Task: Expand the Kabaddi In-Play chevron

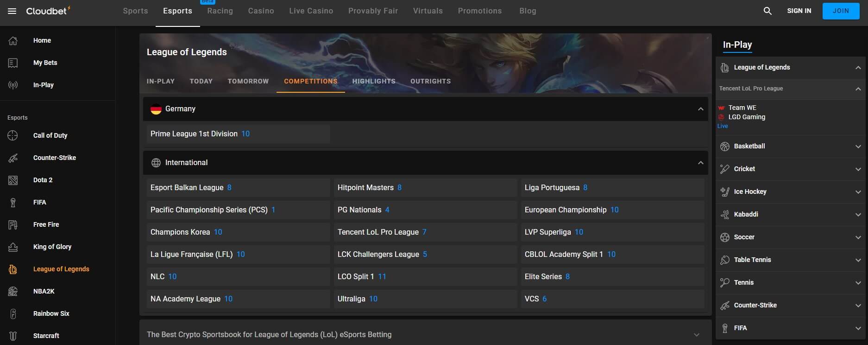Action: click(858, 215)
